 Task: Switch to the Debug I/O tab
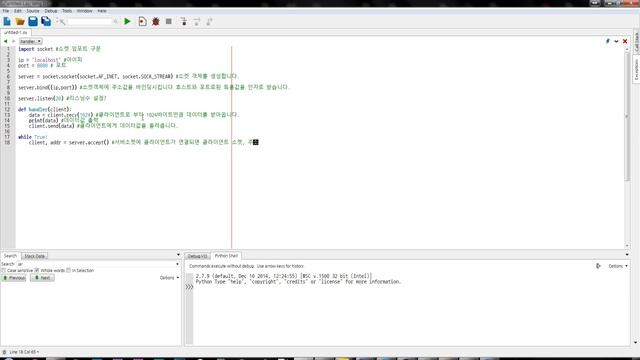tap(198, 256)
